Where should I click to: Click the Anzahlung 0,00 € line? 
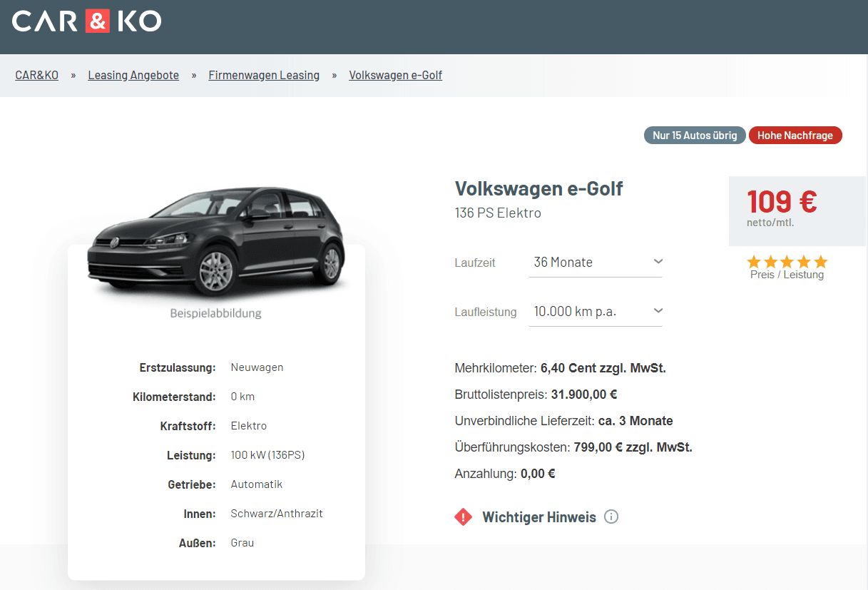(x=505, y=474)
